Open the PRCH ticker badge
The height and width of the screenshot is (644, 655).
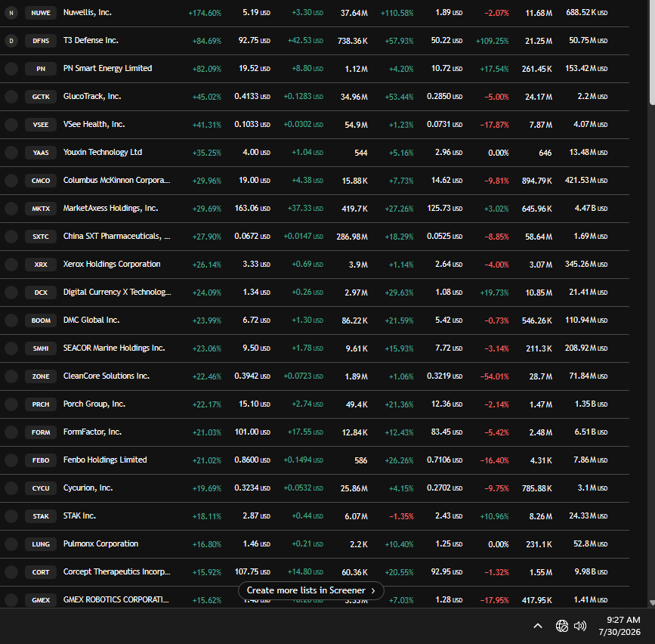click(41, 404)
